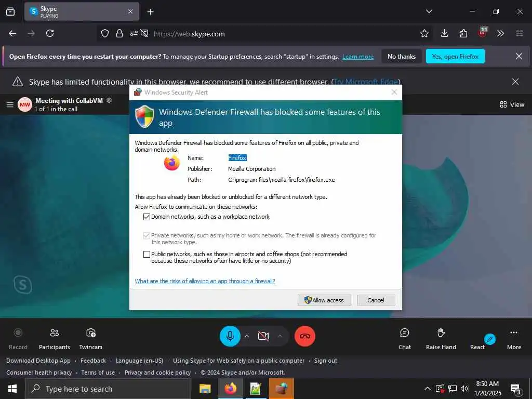Screen dimensions: 532x399
Task: Click Raise Hand icon
Action: [441, 333]
